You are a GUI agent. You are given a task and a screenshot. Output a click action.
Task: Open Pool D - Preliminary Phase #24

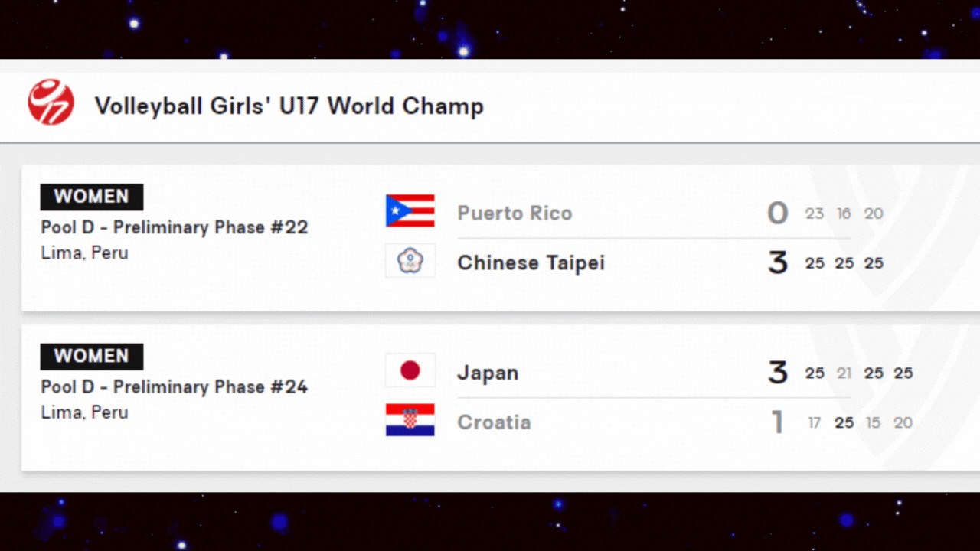[x=175, y=386]
